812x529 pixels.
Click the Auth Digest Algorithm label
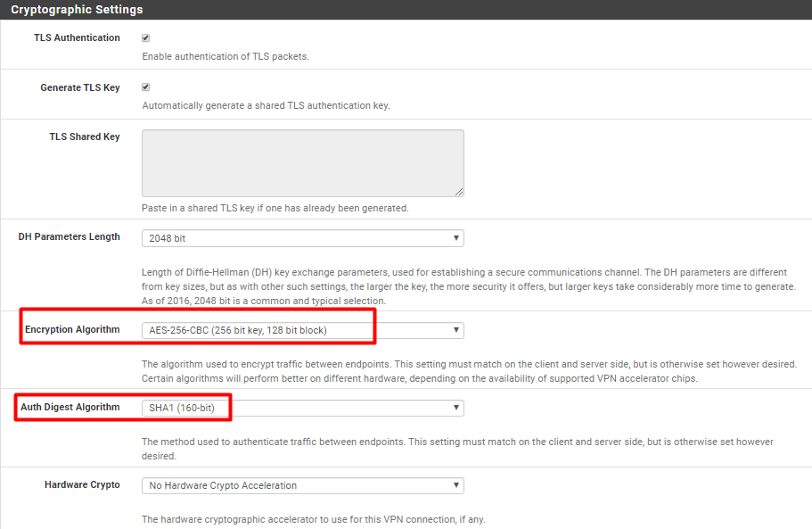[70, 407]
